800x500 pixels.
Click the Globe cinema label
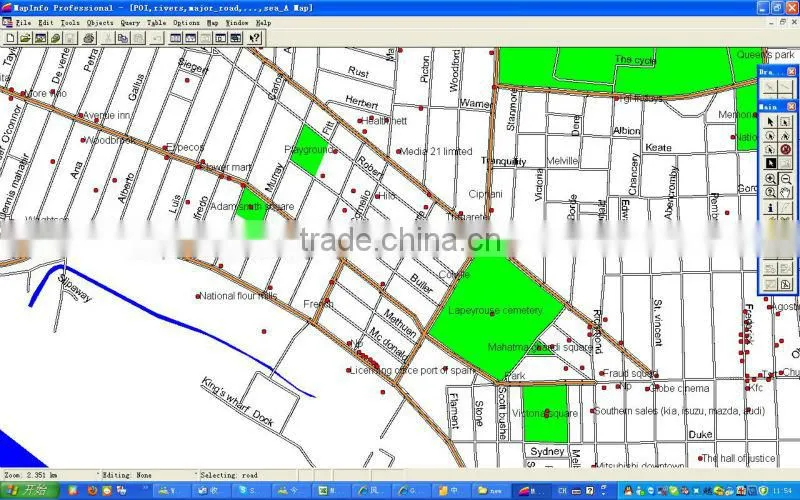678,388
